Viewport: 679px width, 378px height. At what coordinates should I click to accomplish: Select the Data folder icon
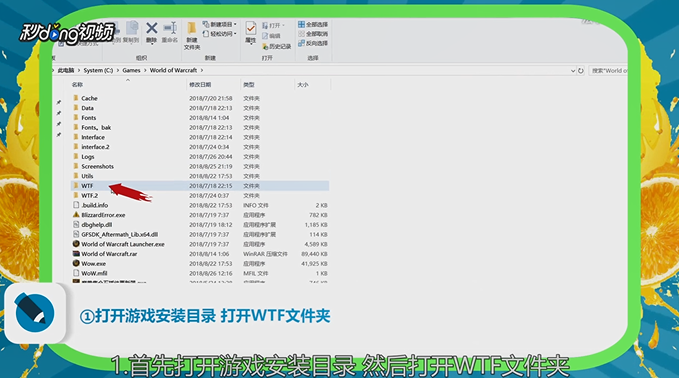[76, 108]
